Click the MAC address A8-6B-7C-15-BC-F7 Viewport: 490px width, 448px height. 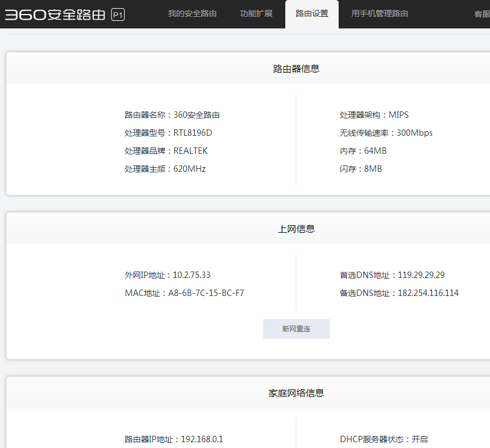pyautogui.click(x=206, y=293)
